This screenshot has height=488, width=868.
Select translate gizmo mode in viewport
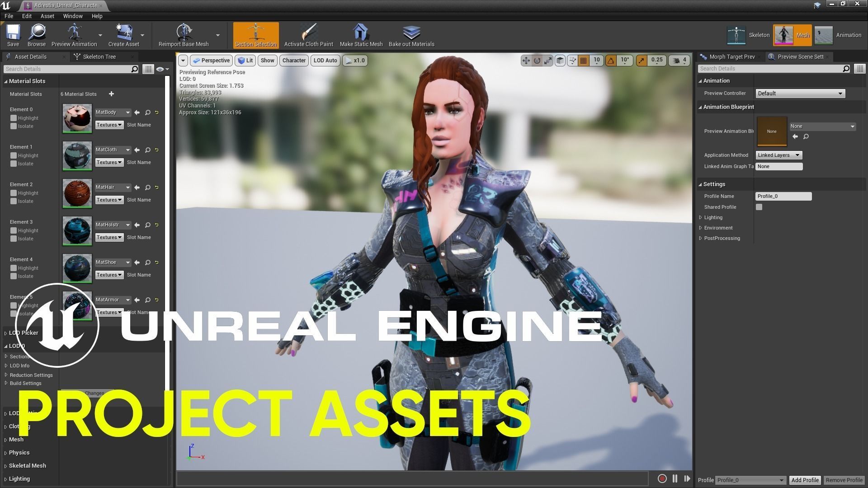tap(526, 61)
